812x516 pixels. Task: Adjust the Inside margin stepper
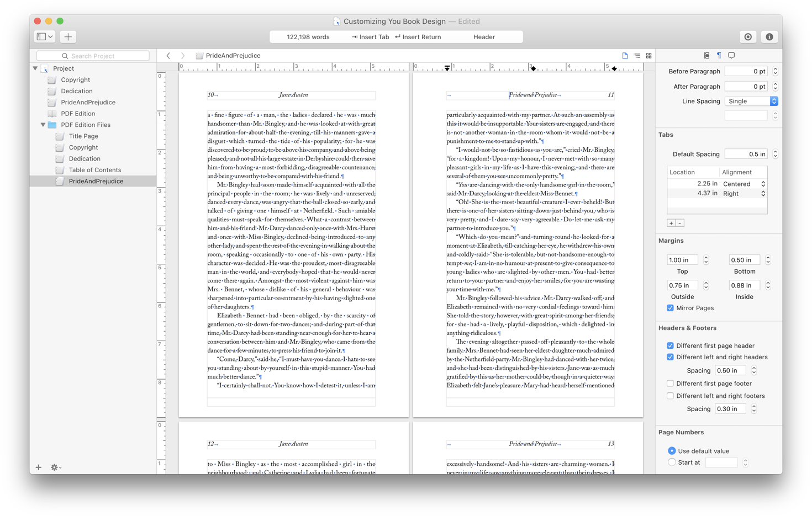768,285
